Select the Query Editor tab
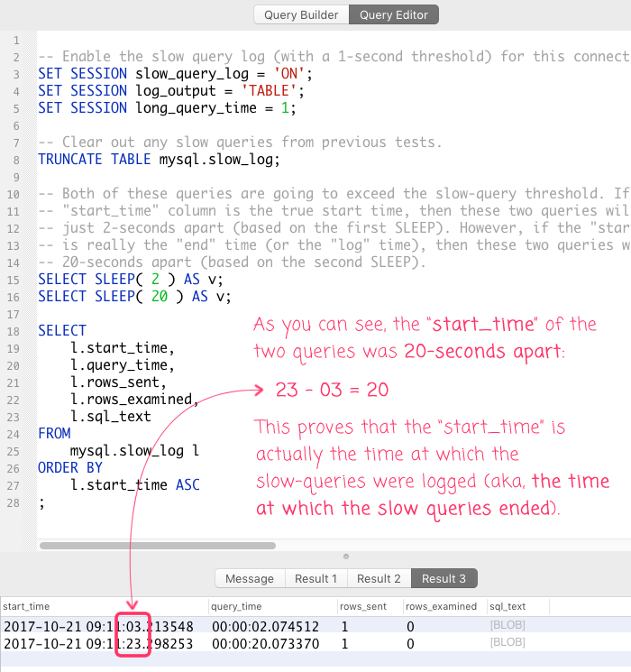 (394, 14)
